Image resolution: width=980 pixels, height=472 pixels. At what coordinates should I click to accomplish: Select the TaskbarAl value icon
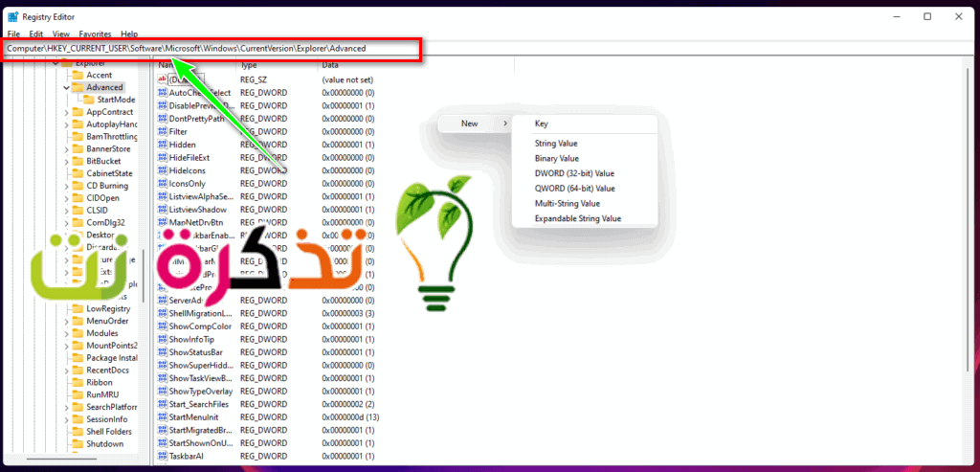point(163,457)
